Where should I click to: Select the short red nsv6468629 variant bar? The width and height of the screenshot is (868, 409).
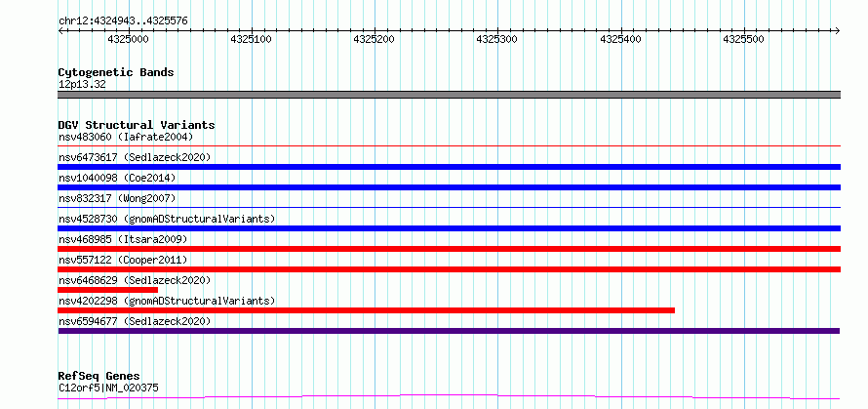pos(108,290)
